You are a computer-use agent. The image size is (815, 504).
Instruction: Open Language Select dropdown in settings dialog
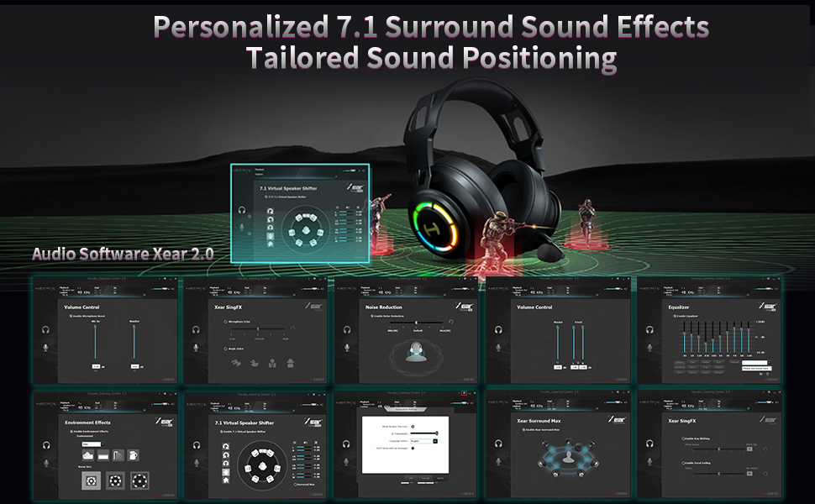(424, 441)
